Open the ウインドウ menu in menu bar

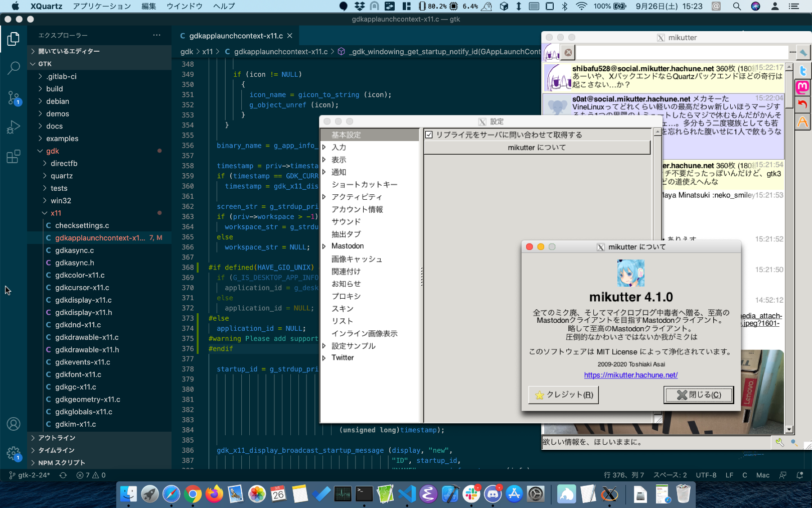pyautogui.click(x=184, y=6)
